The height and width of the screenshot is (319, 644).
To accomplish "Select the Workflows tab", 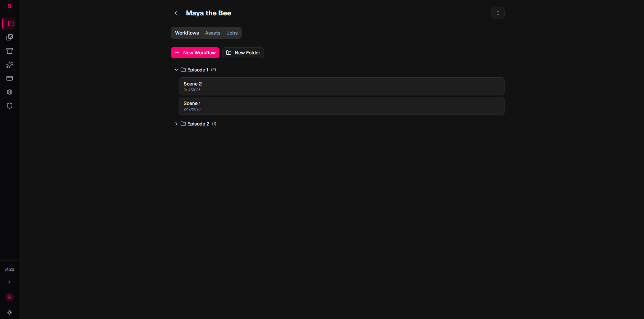I will pyautogui.click(x=187, y=33).
